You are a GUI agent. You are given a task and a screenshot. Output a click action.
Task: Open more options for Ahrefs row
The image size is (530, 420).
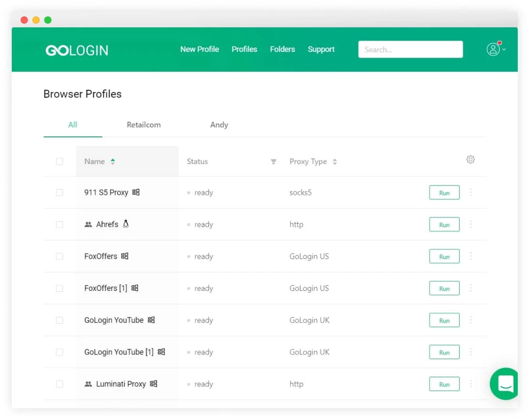click(471, 224)
